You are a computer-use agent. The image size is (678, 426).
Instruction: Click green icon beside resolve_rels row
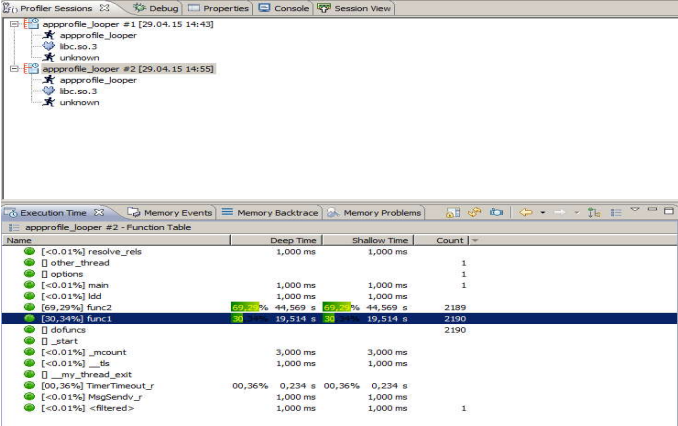click(x=29, y=251)
